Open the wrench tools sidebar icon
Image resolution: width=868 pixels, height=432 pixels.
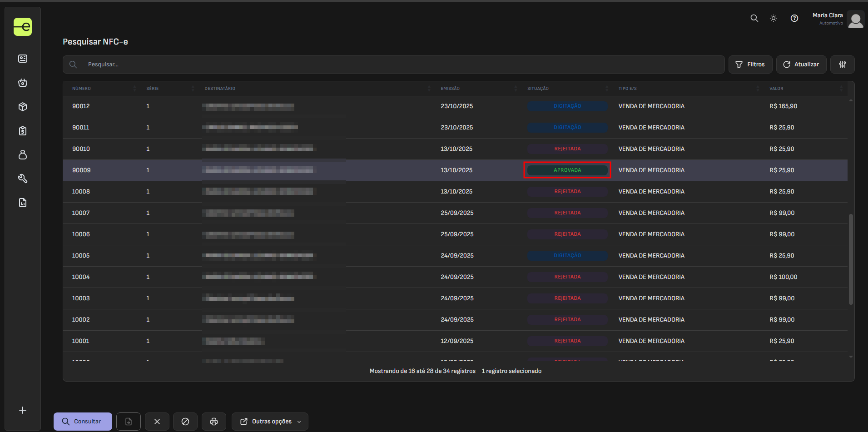click(23, 179)
